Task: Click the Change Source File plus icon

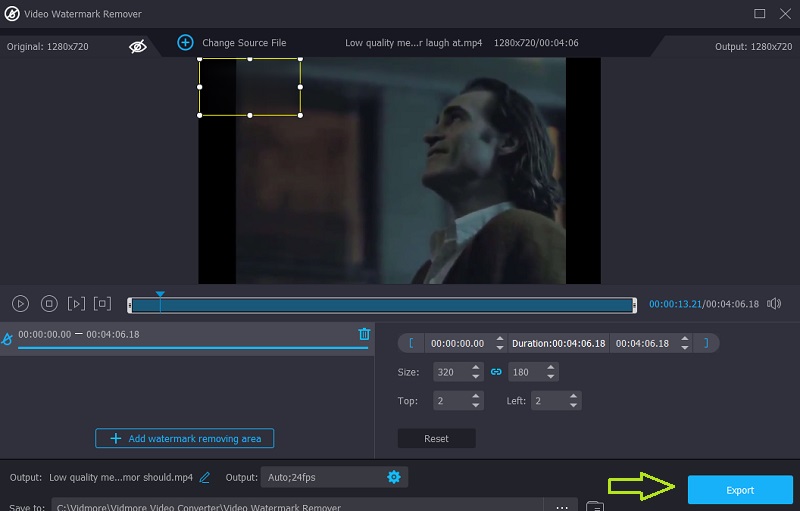Action: (185, 43)
